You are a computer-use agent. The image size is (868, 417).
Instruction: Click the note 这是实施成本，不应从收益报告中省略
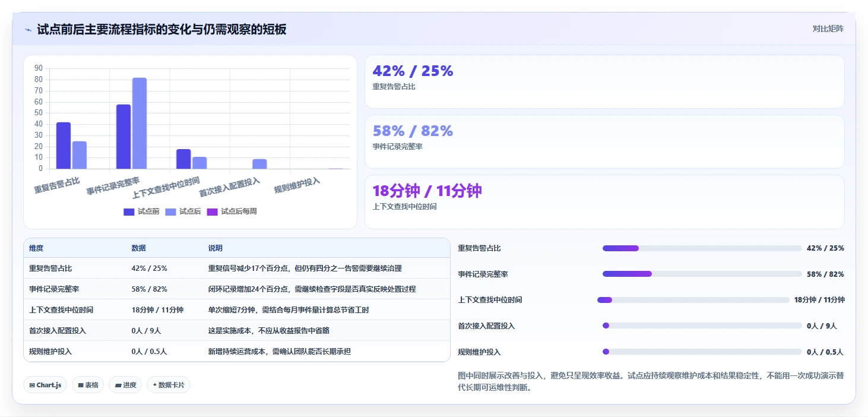point(268,331)
